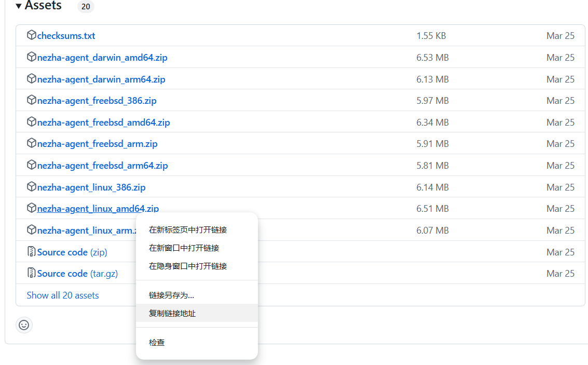
Task: Download nezha-agent_freebsd_arm.zip
Action: (97, 144)
